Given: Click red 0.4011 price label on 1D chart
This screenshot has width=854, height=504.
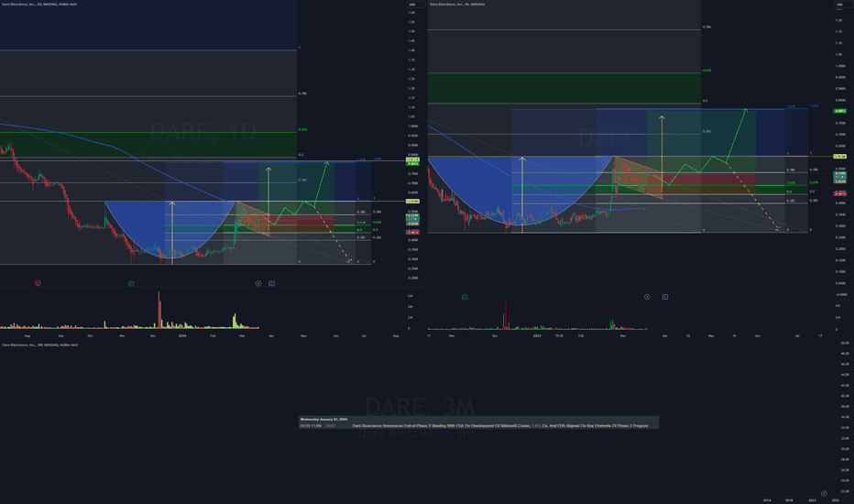Looking at the screenshot, I should click(413, 232).
